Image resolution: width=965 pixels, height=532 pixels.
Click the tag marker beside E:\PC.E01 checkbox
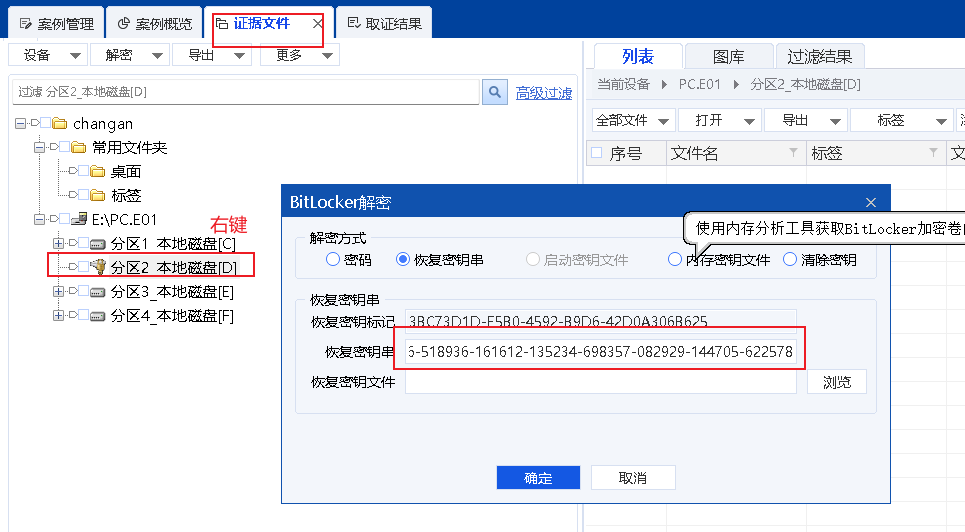pos(54,219)
